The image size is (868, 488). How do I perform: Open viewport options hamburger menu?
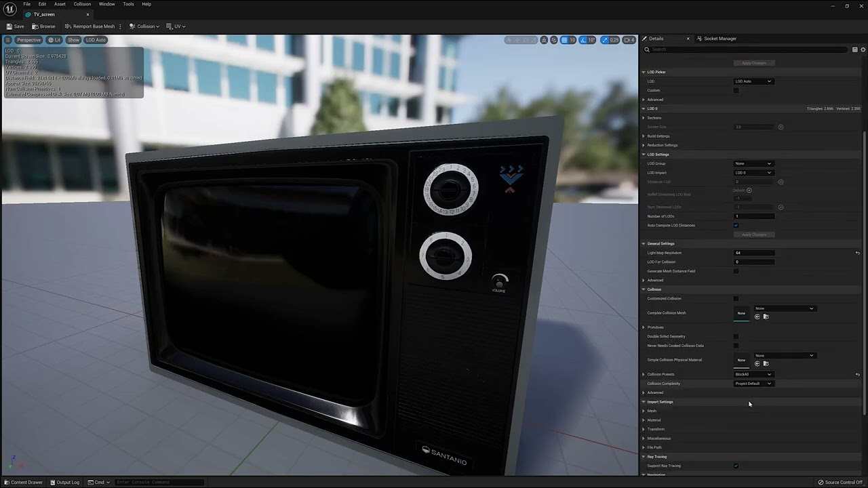click(7, 40)
